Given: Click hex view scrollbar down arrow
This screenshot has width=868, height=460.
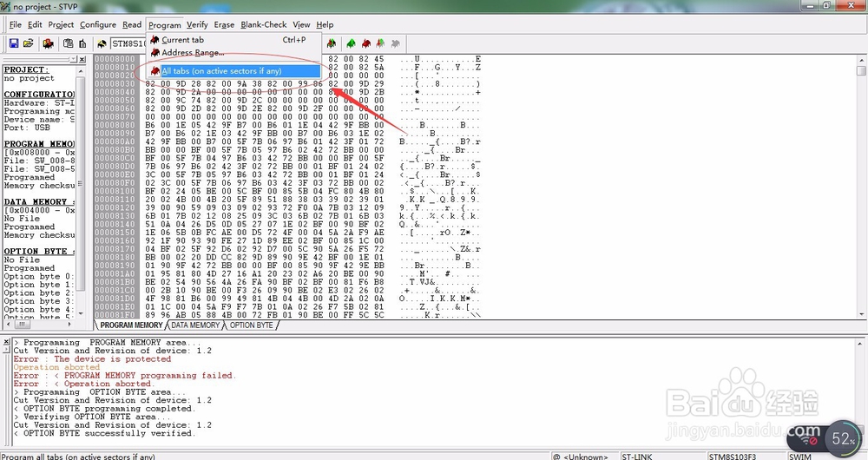Looking at the screenshot, I should pyautogui.click(x=861, y=314).
